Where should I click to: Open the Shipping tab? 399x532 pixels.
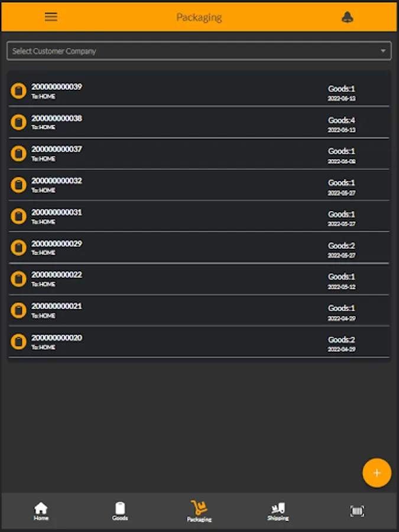[278, 511]
